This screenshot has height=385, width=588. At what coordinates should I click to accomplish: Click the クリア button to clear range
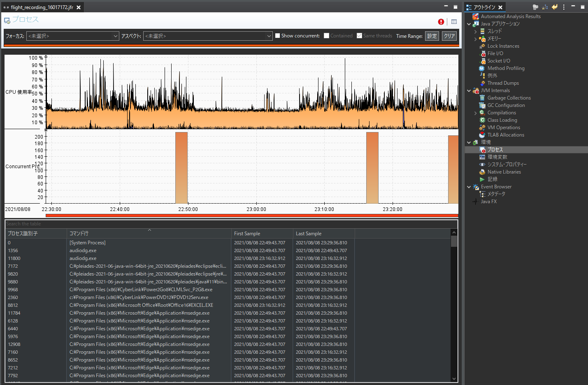pos(449,36)
